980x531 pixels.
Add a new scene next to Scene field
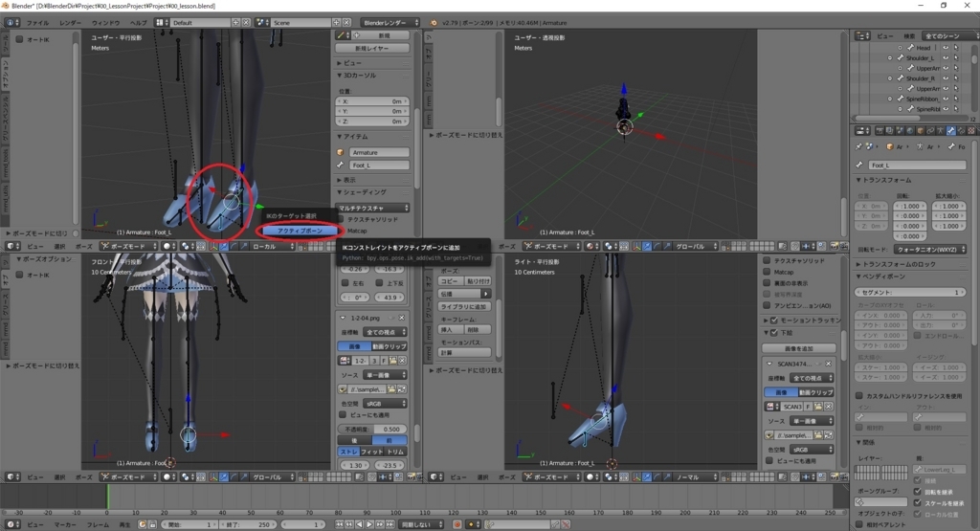pyautogui.click(x=336, y=23)
